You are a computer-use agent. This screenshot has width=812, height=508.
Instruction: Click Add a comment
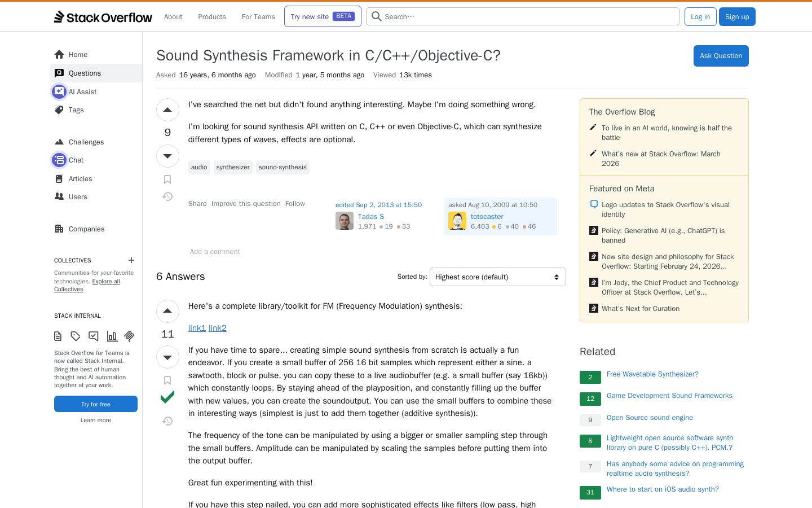pyautogui.click(x=215, y=252)
